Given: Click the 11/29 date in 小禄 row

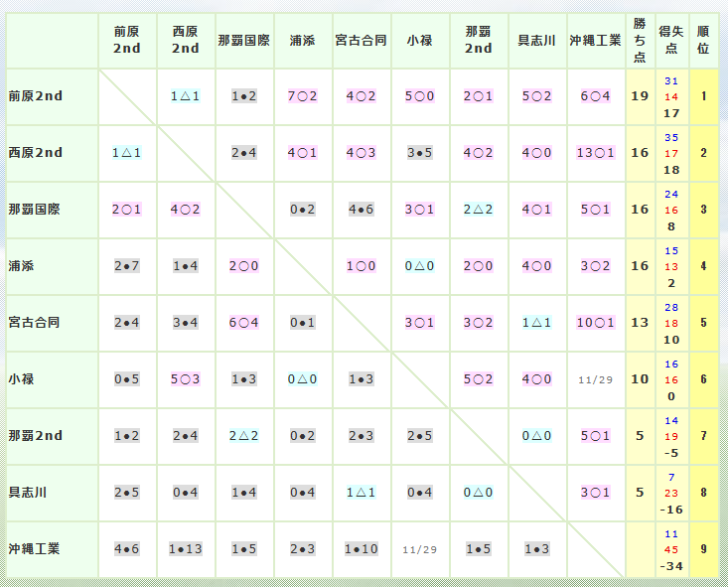Looking at the screenshot, I should pos(596,379).
